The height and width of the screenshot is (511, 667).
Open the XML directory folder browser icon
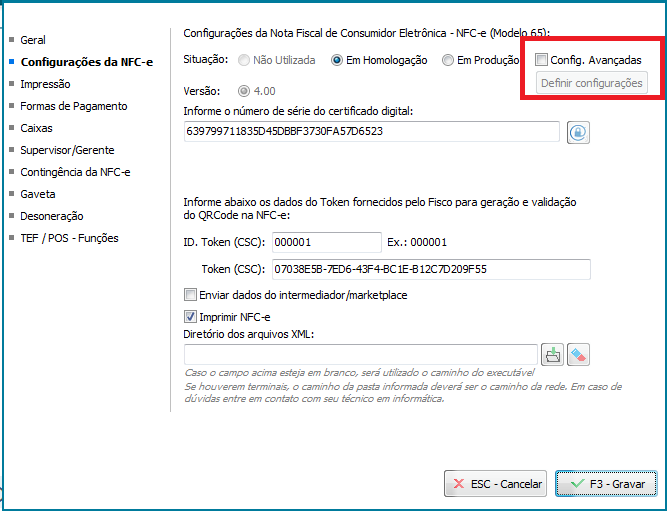pos(552,354)
